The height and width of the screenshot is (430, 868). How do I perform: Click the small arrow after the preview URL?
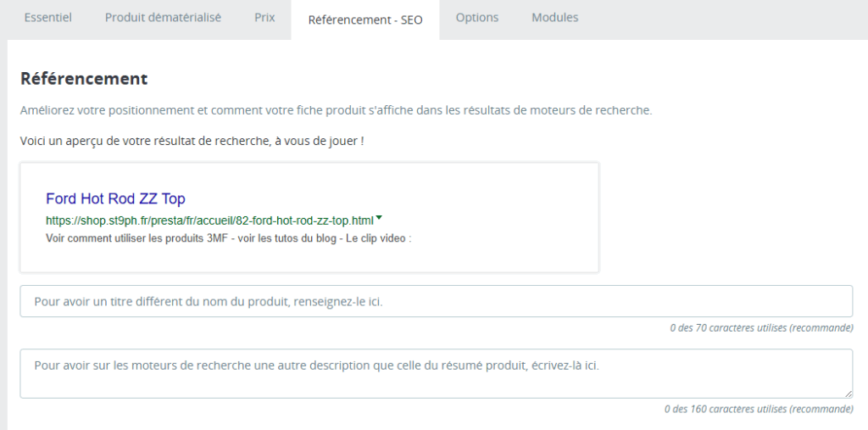pos(379,219)
